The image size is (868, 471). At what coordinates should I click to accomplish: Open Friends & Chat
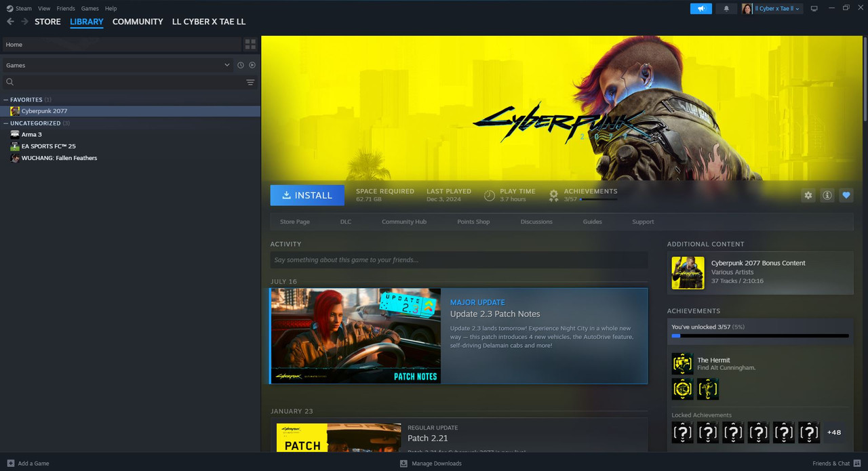(836, 464)
